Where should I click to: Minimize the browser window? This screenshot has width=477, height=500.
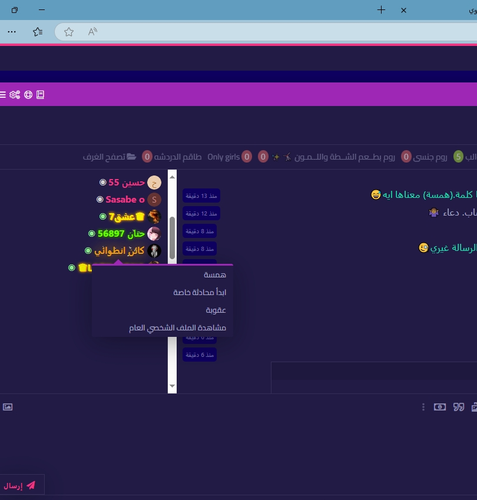(x=42, y=10)
